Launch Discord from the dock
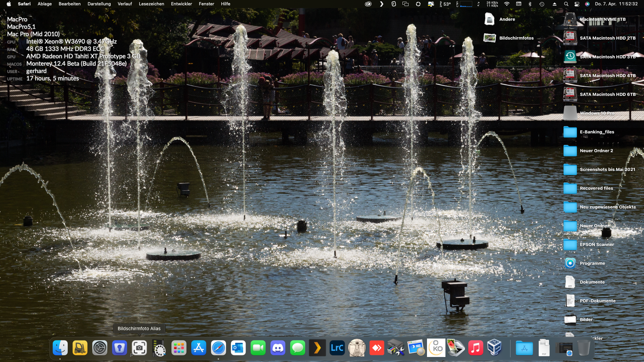This screenshot has height=362, width=644. pyautogui.click(x=278, y=348)
